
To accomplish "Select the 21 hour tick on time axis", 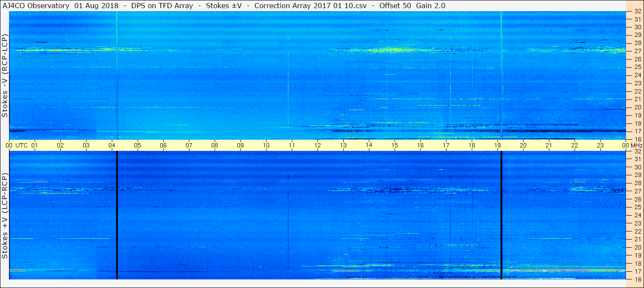I will click(549, 146).
